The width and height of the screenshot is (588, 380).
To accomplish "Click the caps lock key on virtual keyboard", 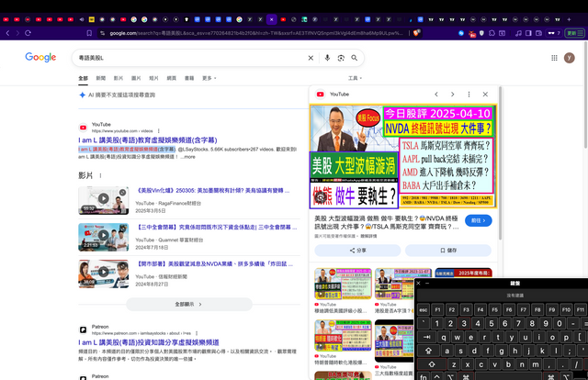I will pos(428,352).
